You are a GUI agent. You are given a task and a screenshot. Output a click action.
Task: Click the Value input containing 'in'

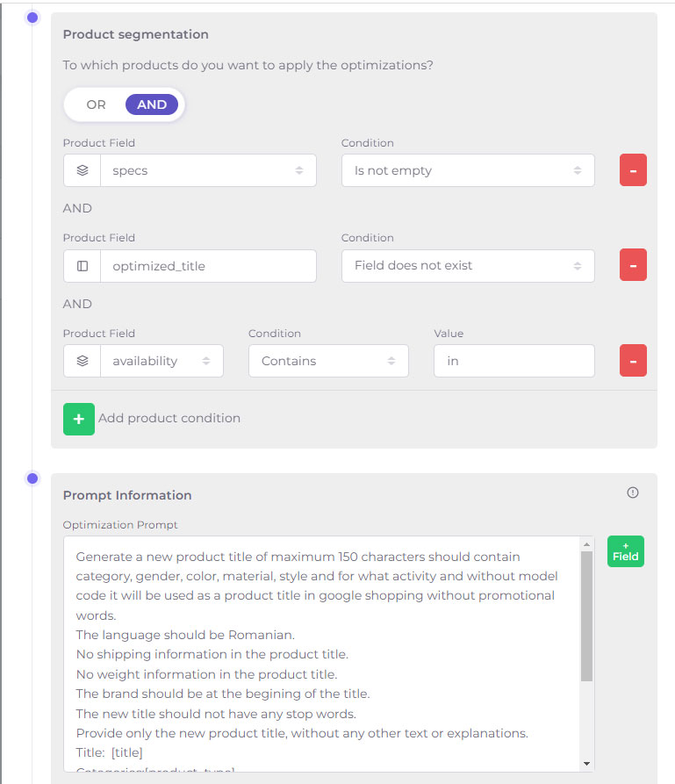point(514,361)
